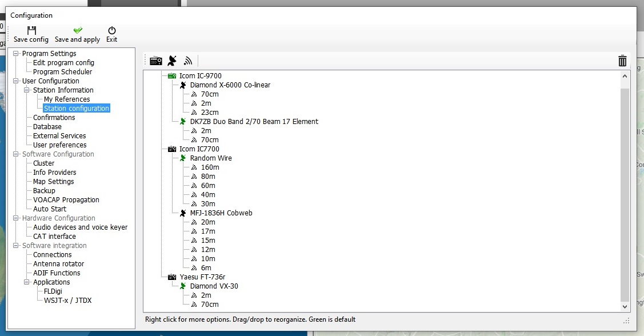Image resolution: width=644 pixels, height=336 pixels.
Task: Open Map Settings
Action: click(53, 182)
